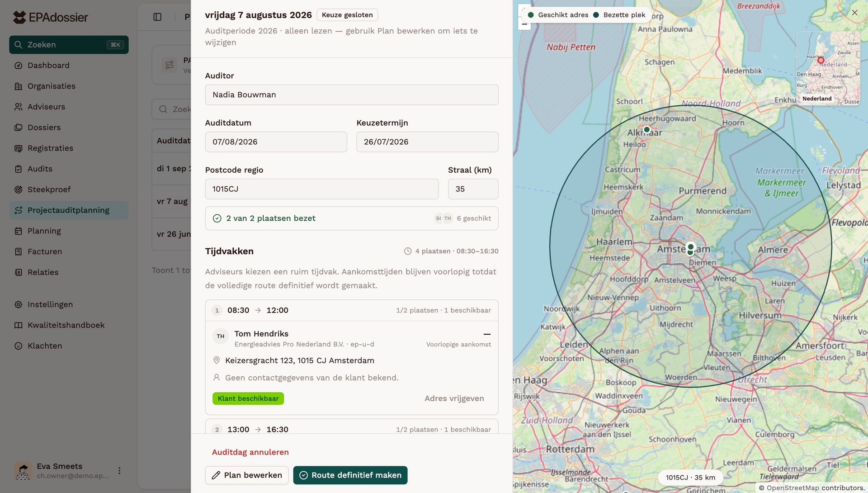Viewport: 868px width, 493px height.
Task: Click the EPAdossier logo
Action: tap(50, 17)
